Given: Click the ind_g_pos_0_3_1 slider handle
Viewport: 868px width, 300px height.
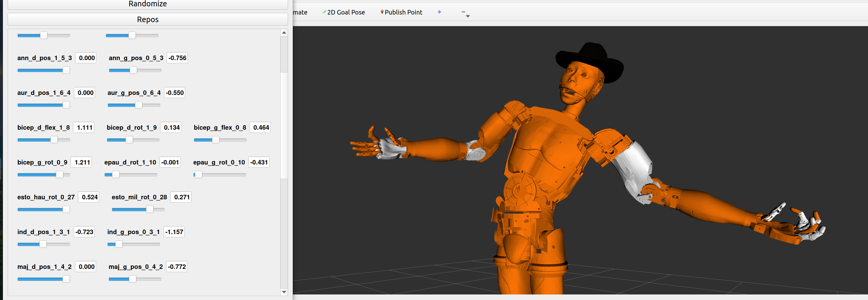Looking at the screenshot, I should coord(119,244).
